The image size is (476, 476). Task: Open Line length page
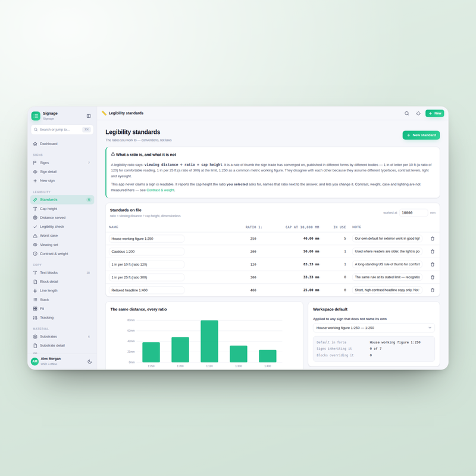[62, 290]
